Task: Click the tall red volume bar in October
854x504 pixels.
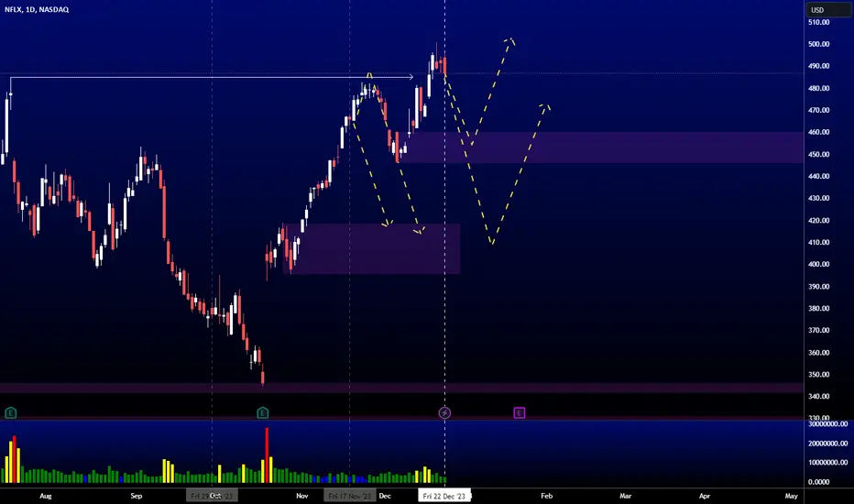Action: click(267, 455)
